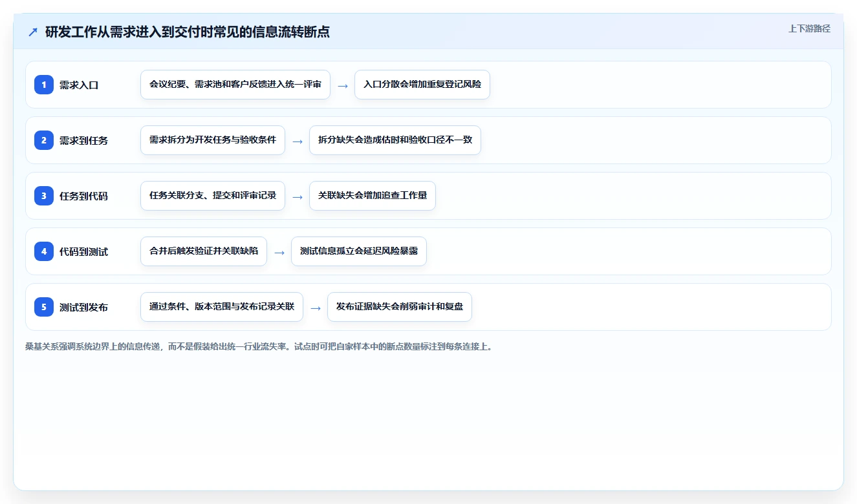Image resolution: width=857 pixels, height=504 pixels.
Task: Click the step 1 number badge
Action: [x=44, y=85]
